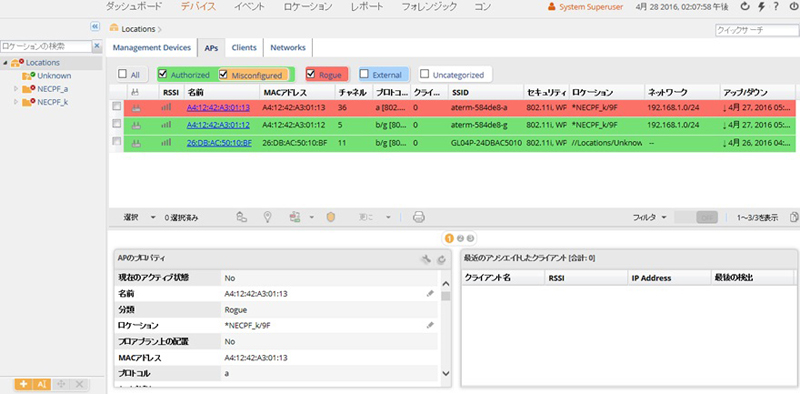Open AP link A4:12:42:A3:01:12
This screenshot has width=800, height=394.
(x=218, y=126)
